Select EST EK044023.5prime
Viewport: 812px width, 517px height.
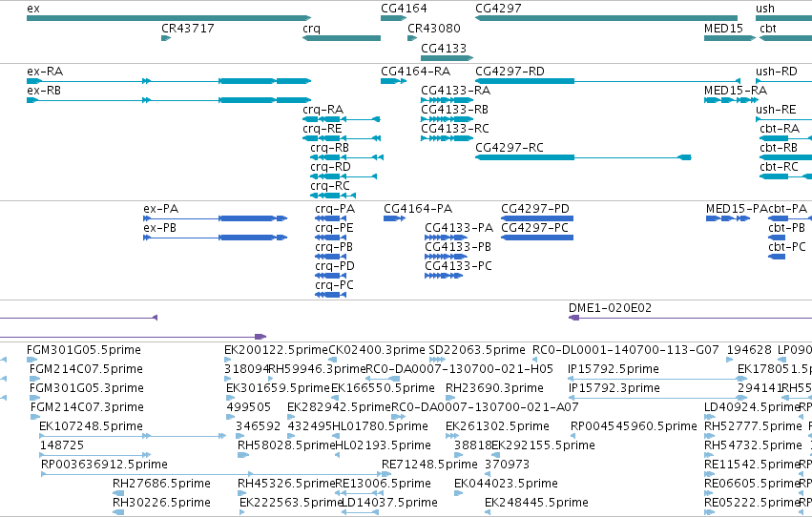[459, 493]
